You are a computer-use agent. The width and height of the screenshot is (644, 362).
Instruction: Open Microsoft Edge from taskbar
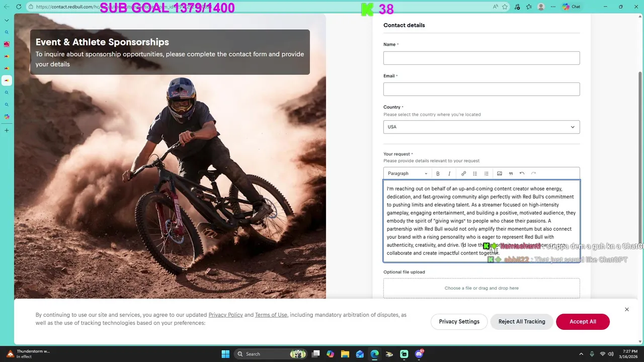point(374,354)
